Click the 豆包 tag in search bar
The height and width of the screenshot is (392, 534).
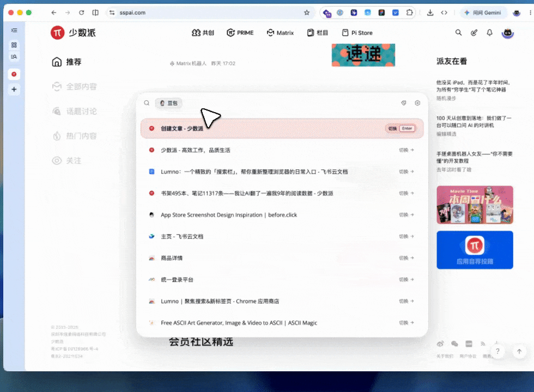[x=168, y=103]
